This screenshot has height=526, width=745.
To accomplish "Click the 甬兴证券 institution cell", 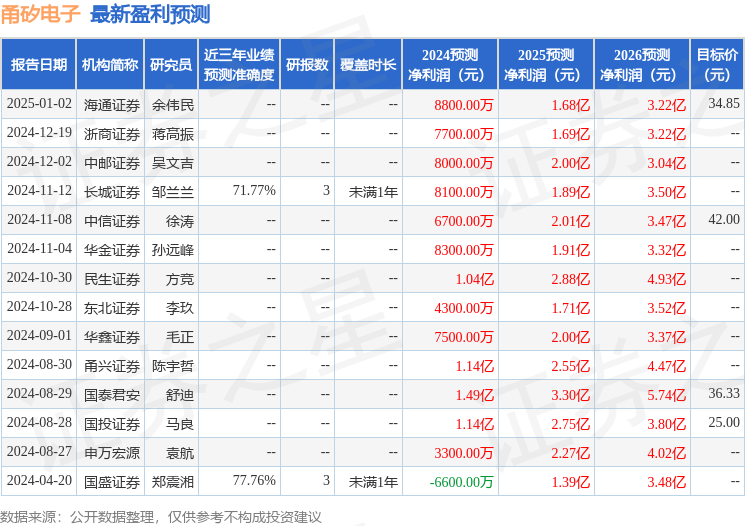I will [x=112, y=366].
